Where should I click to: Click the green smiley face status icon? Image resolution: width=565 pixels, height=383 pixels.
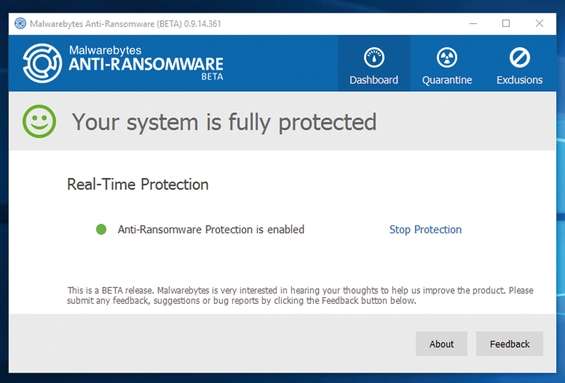pos(39,121)
